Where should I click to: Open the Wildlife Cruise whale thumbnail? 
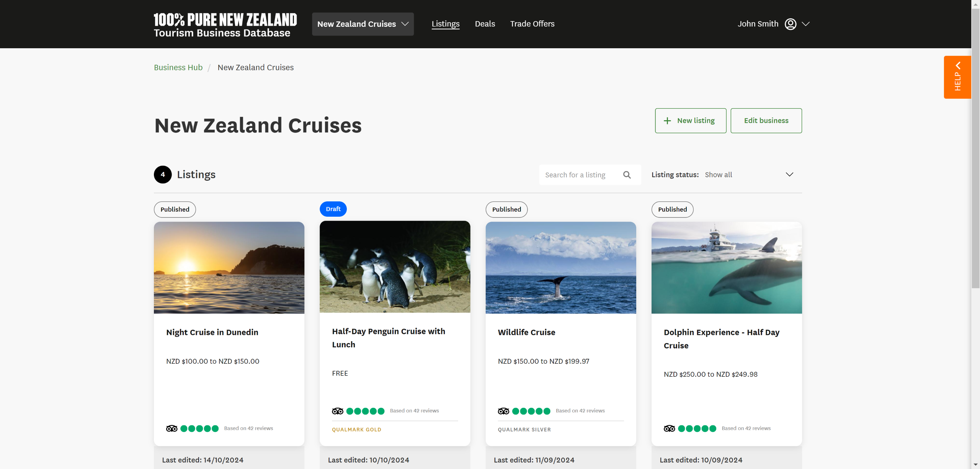pyautogui.click(x=561, y=268)
